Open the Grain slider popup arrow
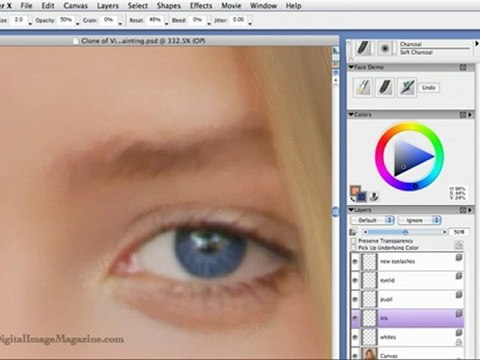This screenshot has width=480, height=360. click(120, 23)
